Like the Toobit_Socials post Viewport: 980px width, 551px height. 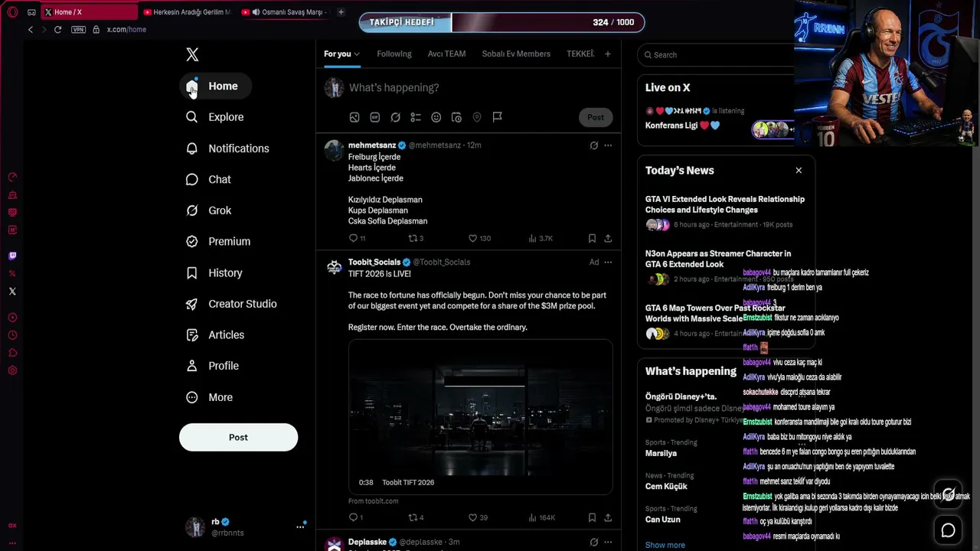(472, 517)
